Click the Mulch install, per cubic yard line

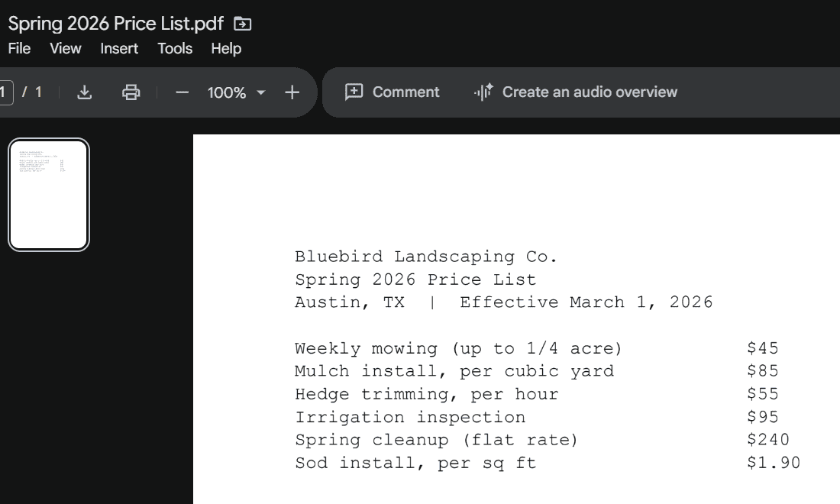[x=454, y=371]
